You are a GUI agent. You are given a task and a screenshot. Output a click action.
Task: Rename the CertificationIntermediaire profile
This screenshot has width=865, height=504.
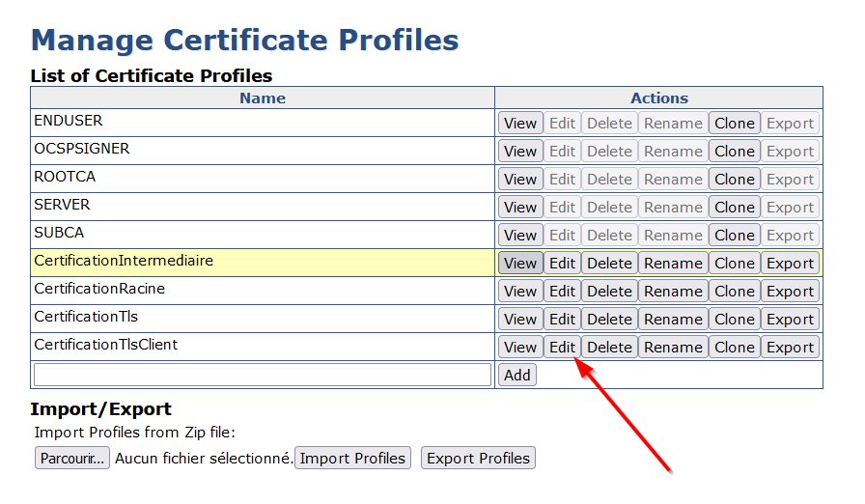pyautogui.click(x=673, y=263)
